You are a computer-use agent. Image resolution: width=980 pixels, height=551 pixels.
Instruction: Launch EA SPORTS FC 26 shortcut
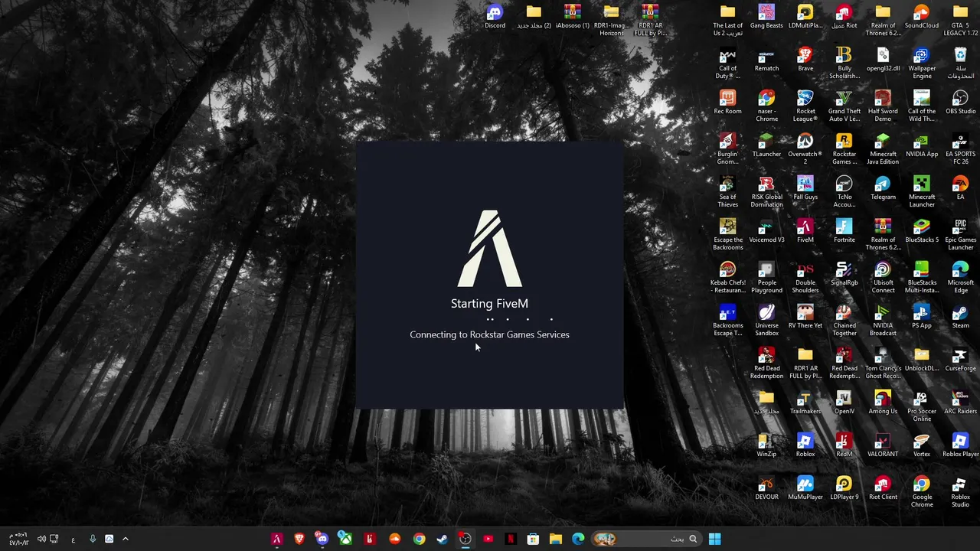click(960, 148)
